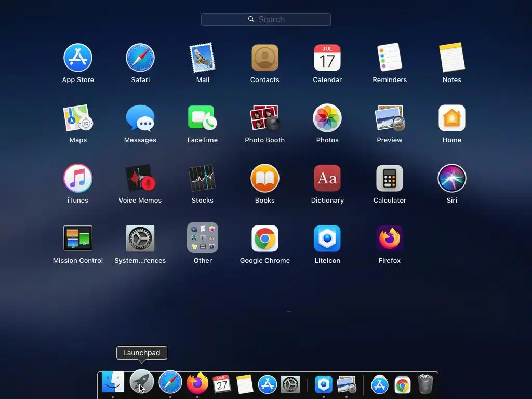Viewport: 532px width, 399px height.
Task: Open the Voice Memos app
Action: (140, 178)
